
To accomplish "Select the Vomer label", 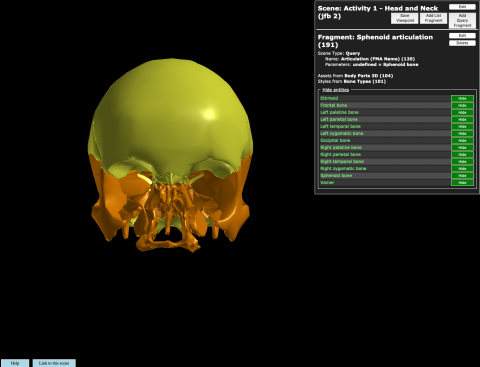I will [327, 182].
